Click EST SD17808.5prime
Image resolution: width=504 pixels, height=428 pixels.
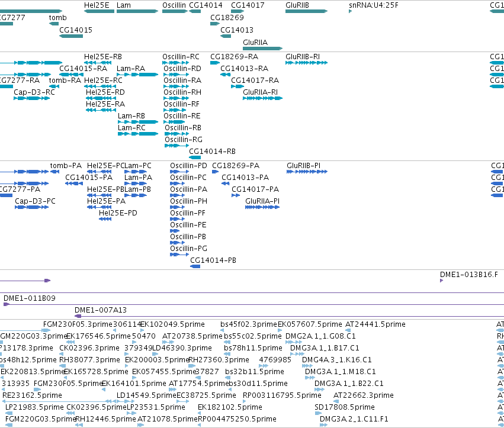(318, 413)
